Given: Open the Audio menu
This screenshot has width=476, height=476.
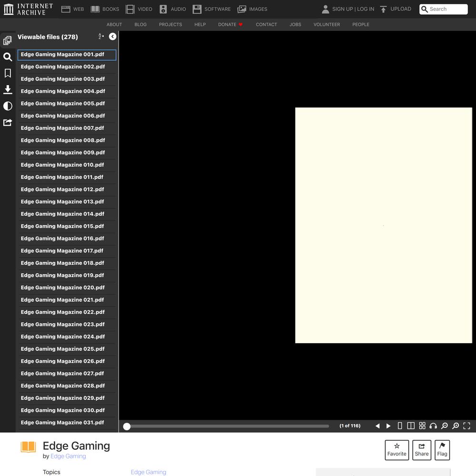Looking at the screenshot, I should coord(173,9).
